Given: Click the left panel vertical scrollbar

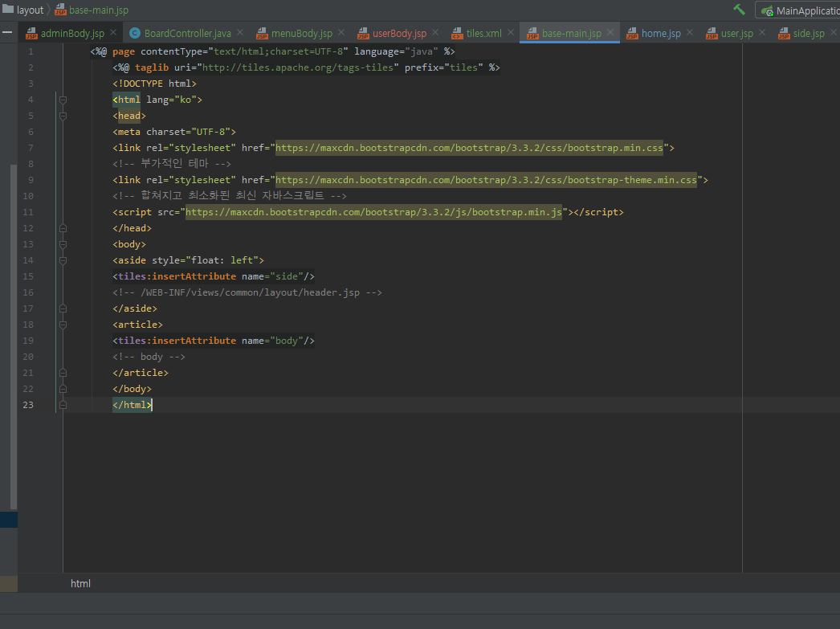Looking at the screenshot, I should click(14, 337).
